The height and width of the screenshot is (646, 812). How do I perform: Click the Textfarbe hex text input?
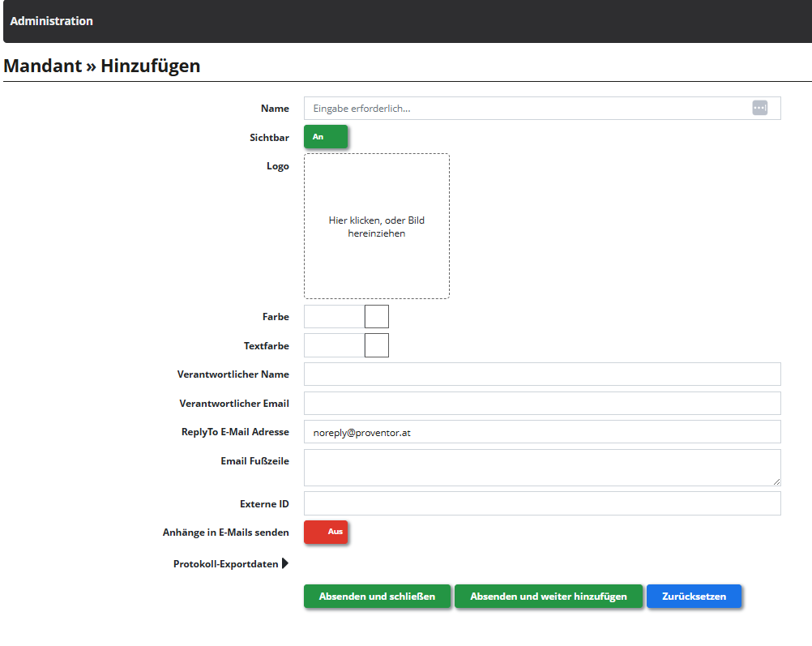(334, 345)
